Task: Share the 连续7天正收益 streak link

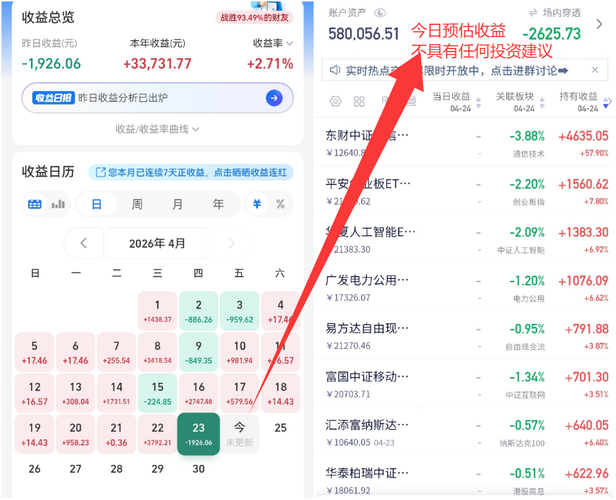Action: point(191,172)
